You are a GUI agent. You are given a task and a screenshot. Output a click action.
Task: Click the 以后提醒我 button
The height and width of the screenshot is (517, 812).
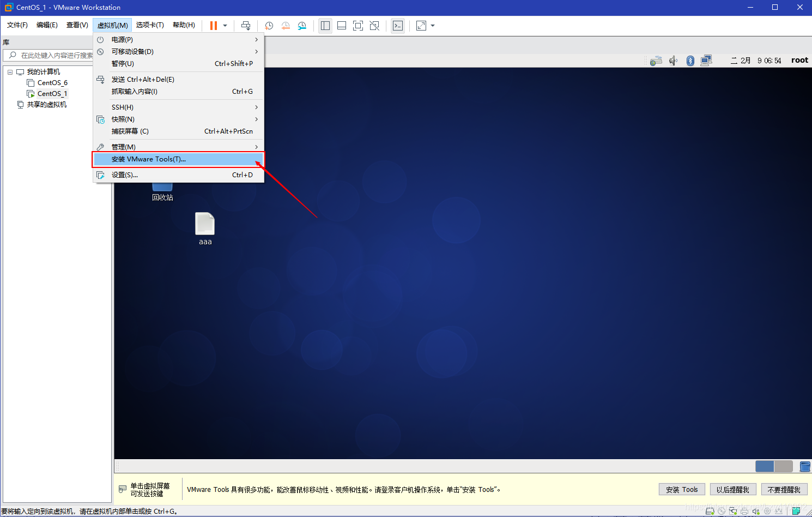coord(733,490)
